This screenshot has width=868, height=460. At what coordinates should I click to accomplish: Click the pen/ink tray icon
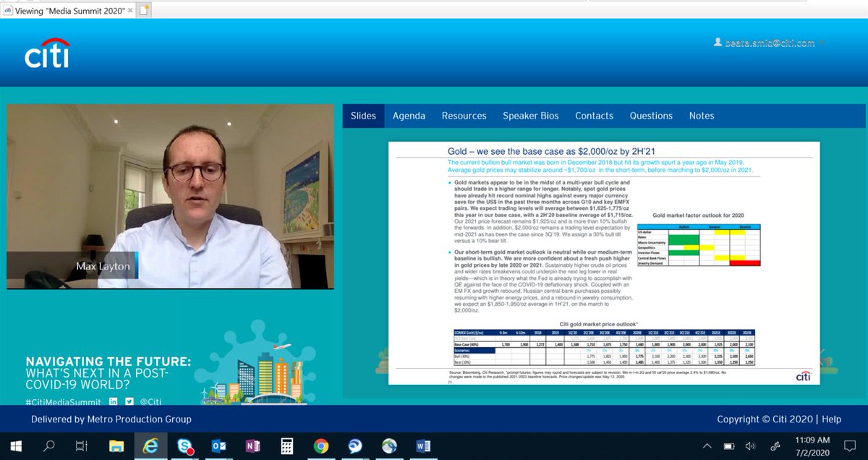[x=775, y=446]
